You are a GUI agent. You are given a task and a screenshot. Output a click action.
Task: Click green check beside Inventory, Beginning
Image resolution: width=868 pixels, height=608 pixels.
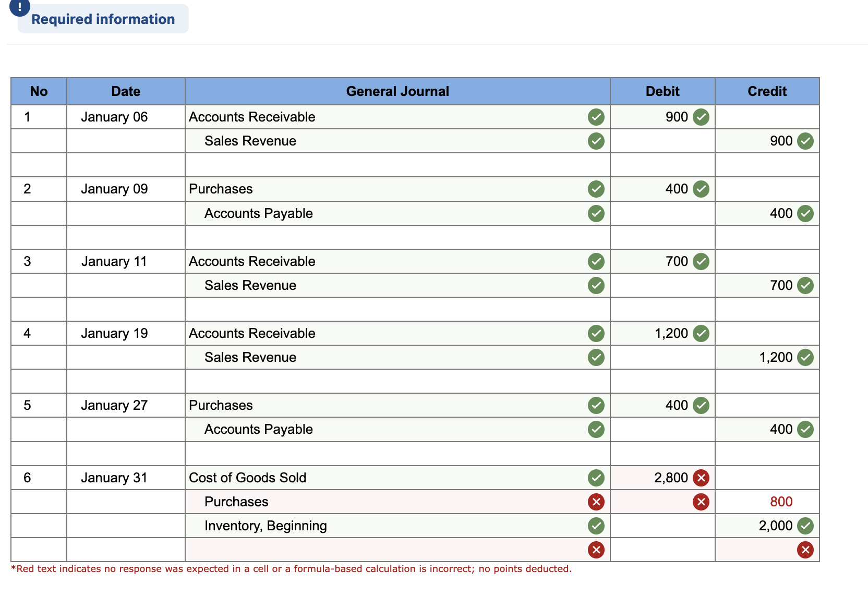(x=596, y=526)
